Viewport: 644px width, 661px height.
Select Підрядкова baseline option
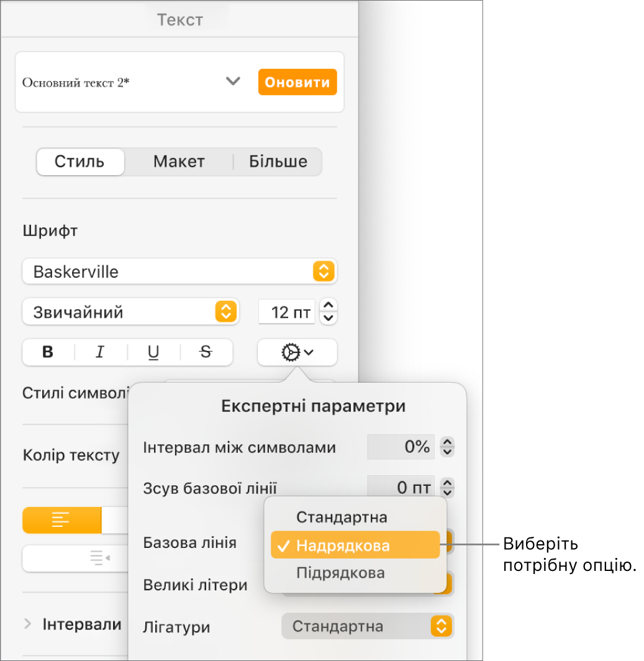click(340, 573)
